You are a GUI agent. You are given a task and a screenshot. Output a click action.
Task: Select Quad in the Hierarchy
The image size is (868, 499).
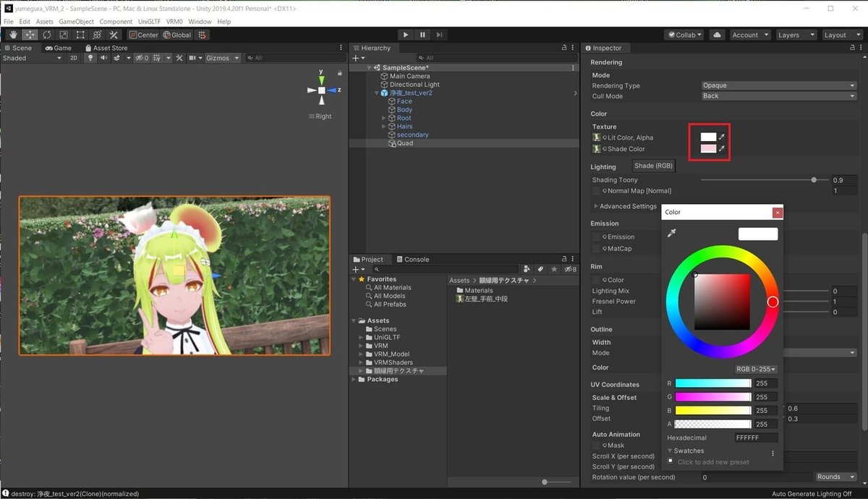pos(405,143)
